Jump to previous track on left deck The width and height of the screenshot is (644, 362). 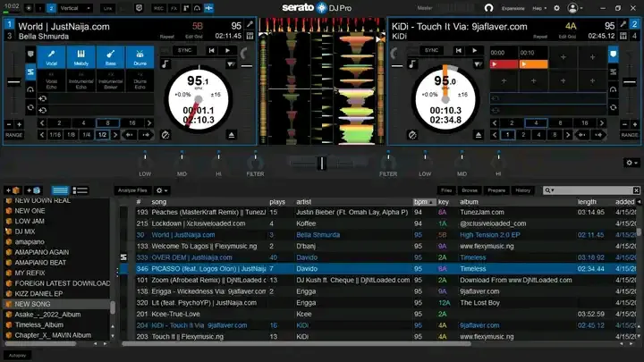(x=211, y=50)
